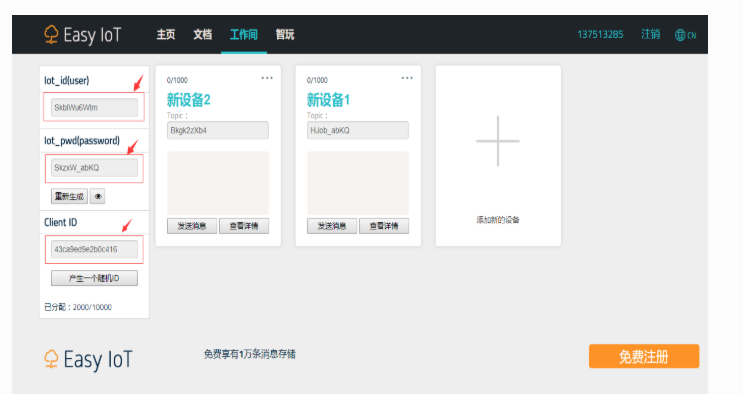Screen dimensions: 743x394
Task: Click 查看详情 on 新设备2 card
Action: coord(244,226)
